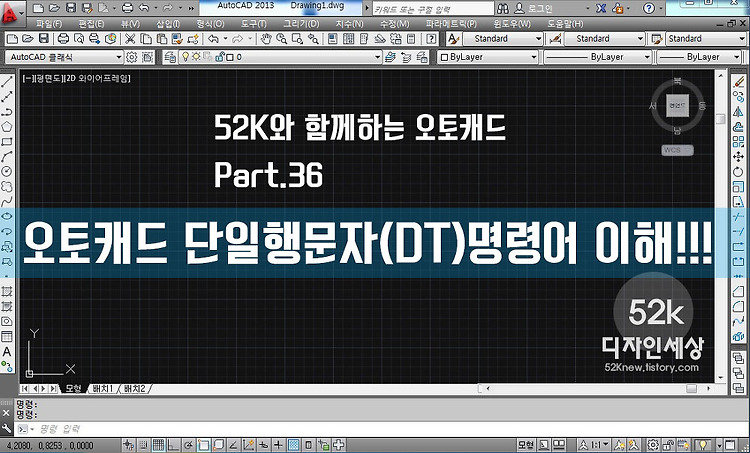Click the horizontal scrollbar thumb
This screenshot has height=453, width=750.
pos(691,388)
